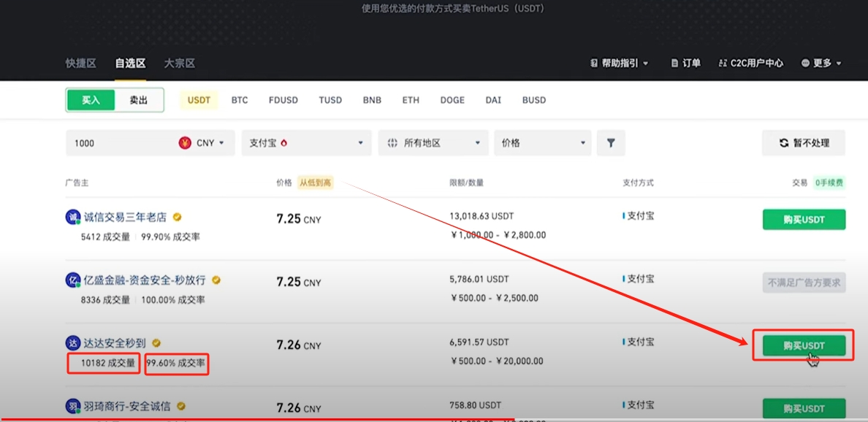Select the BTC coin tab

(x=240, y=100)
